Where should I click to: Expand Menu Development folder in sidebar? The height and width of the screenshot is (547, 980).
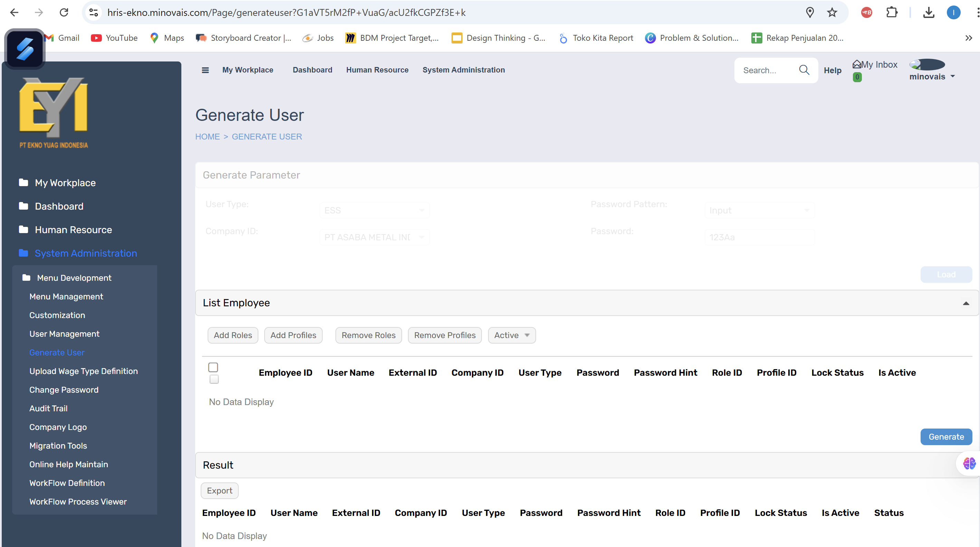click(x=67, y=278)
